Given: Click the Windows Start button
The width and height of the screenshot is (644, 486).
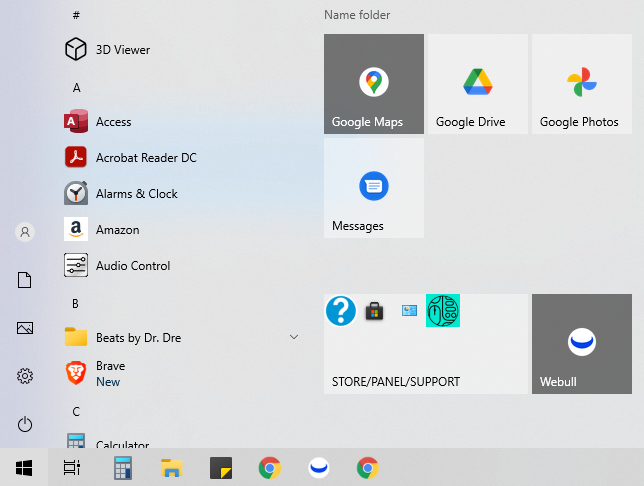Looking at the screenshot, I should (24, 468).
